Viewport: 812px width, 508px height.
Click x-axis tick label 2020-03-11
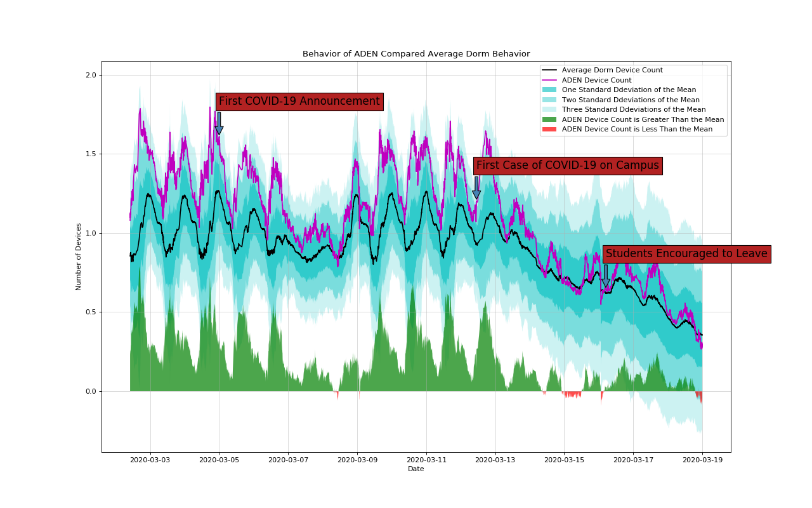[x=426, y=459]
